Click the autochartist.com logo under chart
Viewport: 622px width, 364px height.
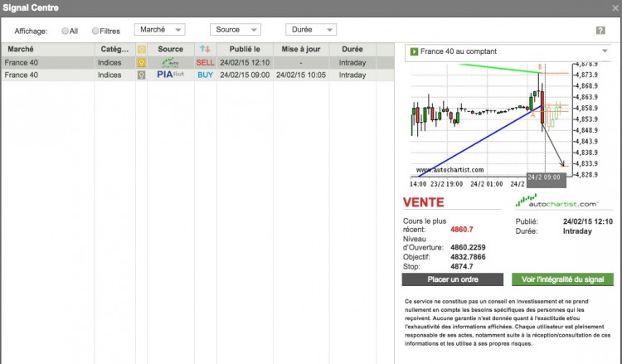[x=556, y=201]
